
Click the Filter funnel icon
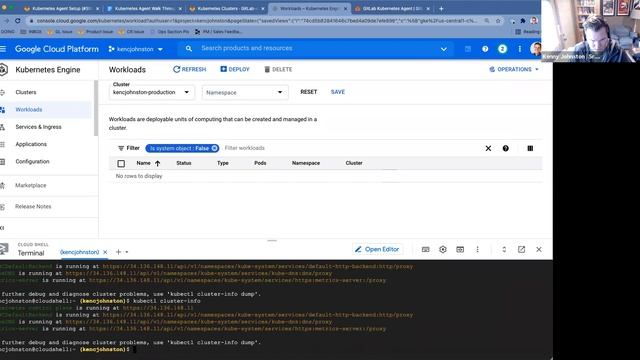point(121,148)
